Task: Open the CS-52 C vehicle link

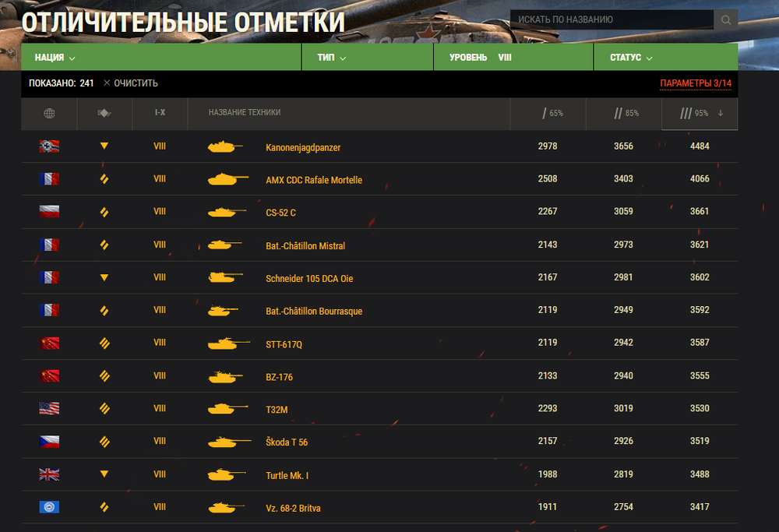Action: click(x=280, y=213)
